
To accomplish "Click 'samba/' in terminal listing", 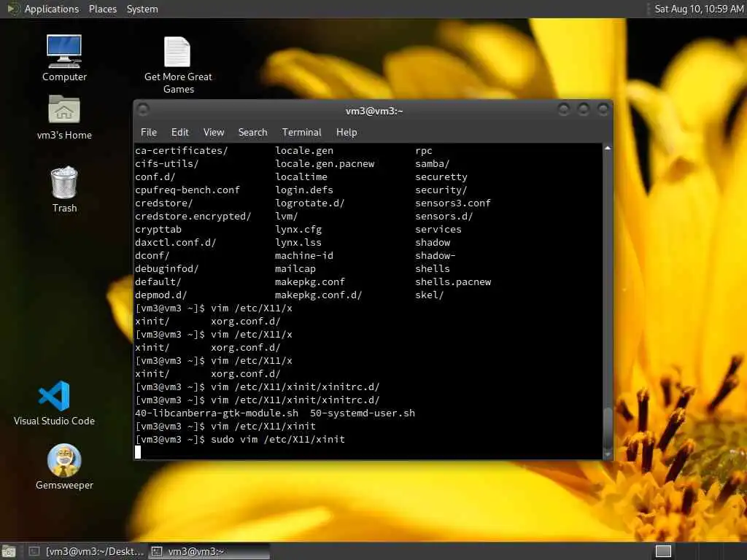I will (432, 164).
